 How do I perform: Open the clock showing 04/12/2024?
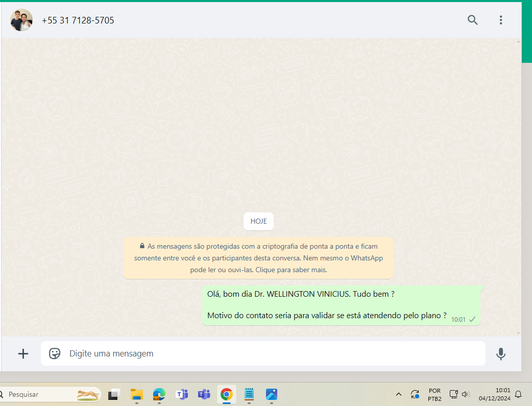[494, 394]
